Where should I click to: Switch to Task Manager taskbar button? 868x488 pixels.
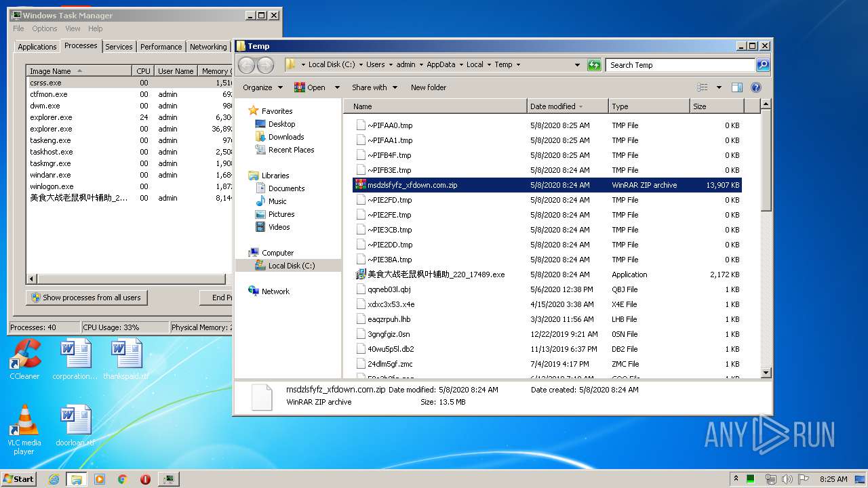168,479
